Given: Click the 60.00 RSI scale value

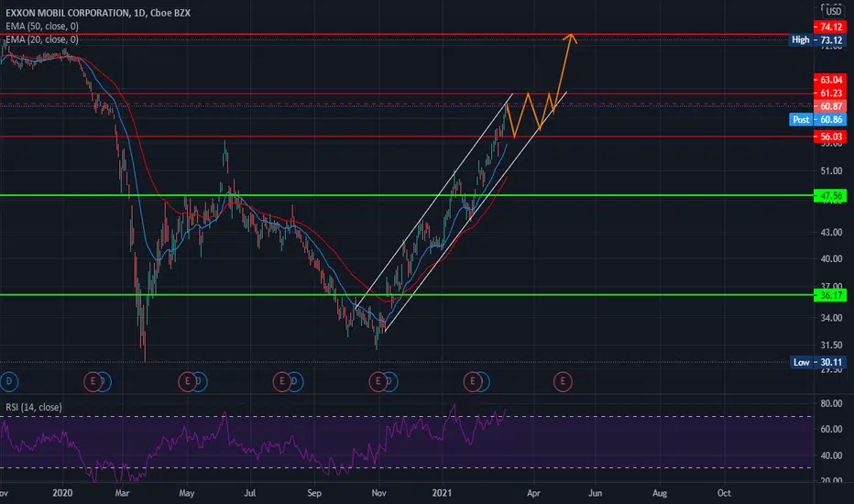Looking at the screenshot, I should click(x=831, y=429).
